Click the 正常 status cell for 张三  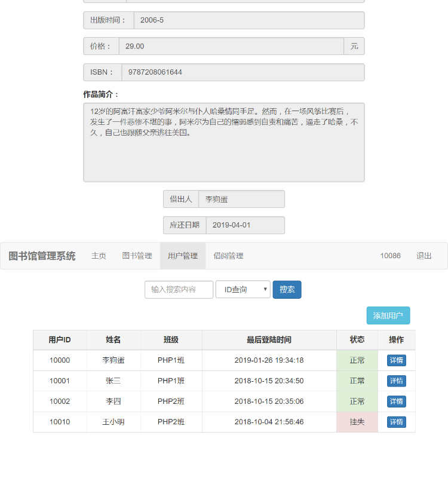[x=357, y=381]
